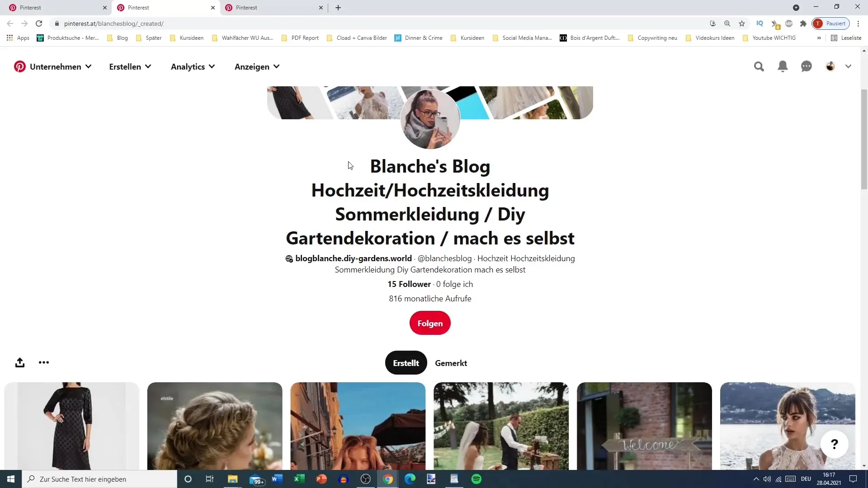Click the Folgen button

point(430,323)
